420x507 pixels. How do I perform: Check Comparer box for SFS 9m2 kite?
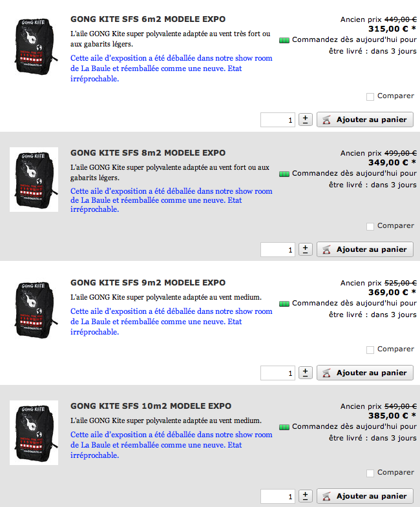pyautogui.click(x=370, y=349)
